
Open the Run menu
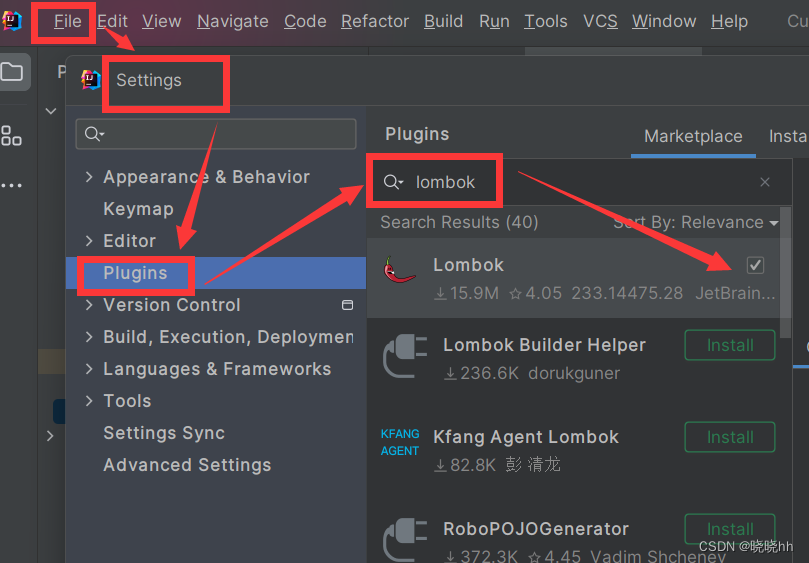494,21
